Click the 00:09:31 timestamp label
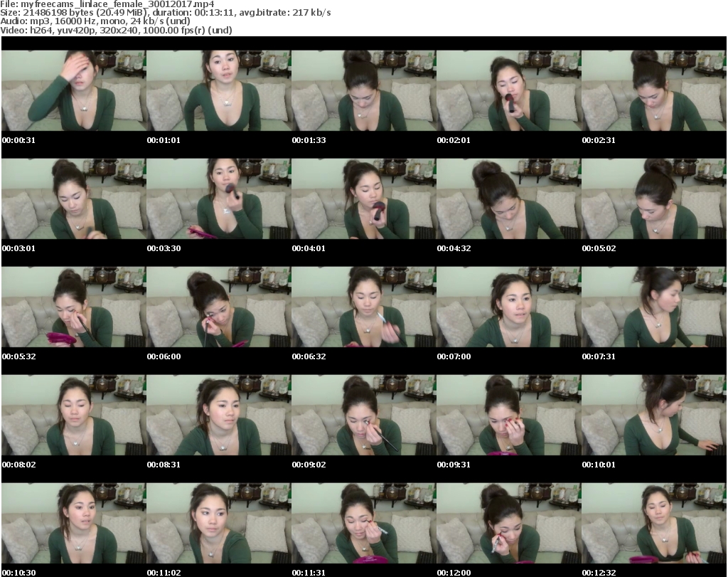The width and height of the screenshot is (728, 577). point(454,465)
